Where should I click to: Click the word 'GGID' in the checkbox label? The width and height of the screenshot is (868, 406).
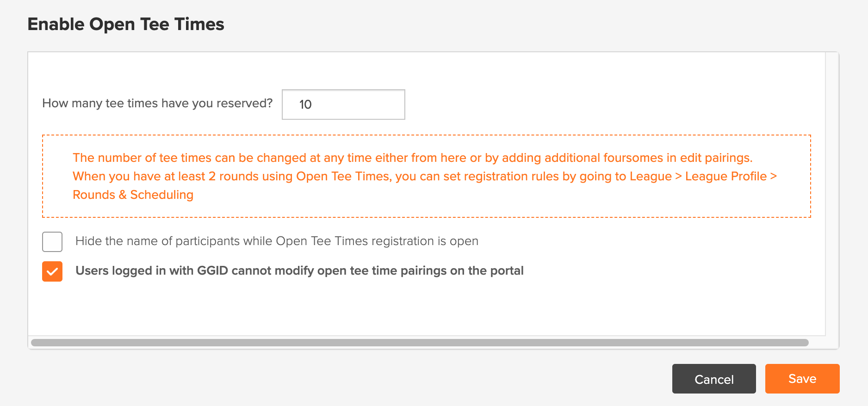(212, 271)
